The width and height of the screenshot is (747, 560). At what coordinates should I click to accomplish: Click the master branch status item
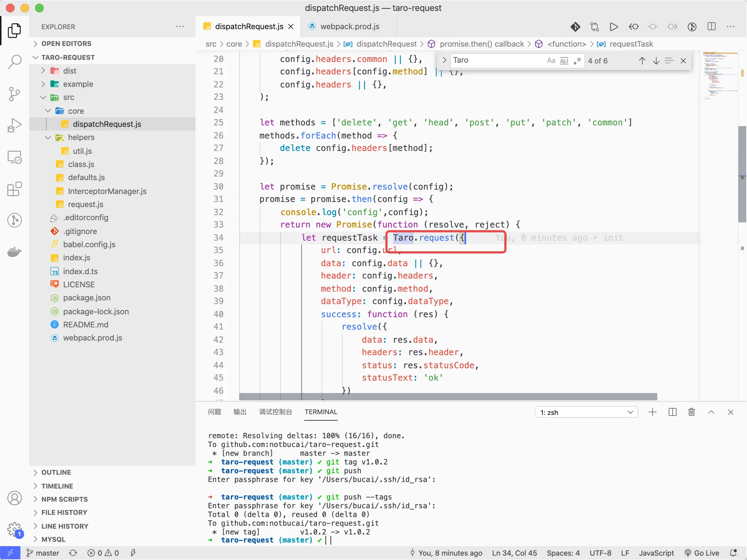[x=43, y=553]
